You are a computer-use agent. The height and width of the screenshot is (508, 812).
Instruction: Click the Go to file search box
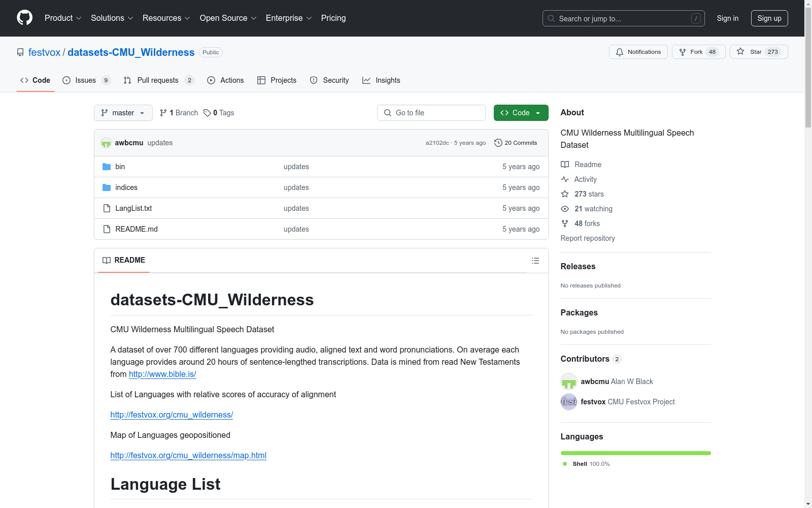[431, 113]
